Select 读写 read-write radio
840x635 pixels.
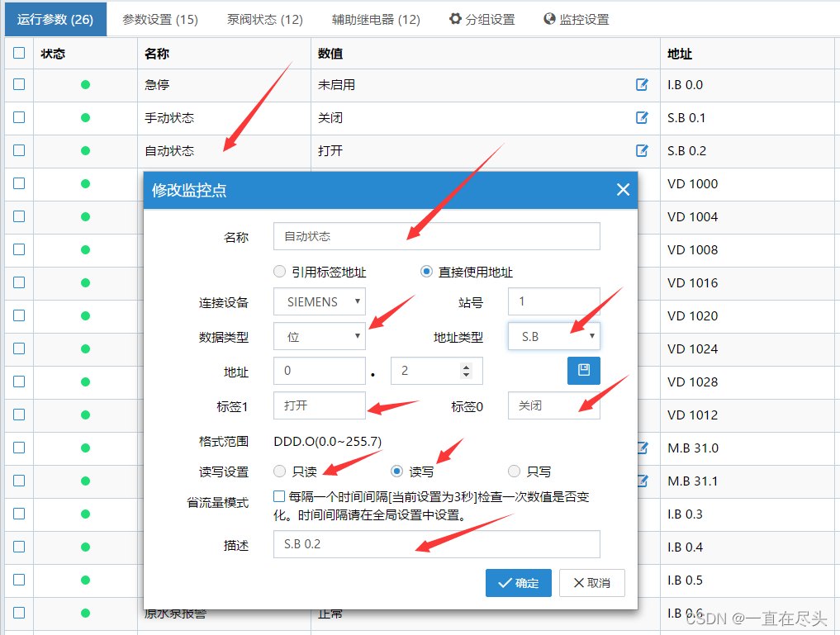pyautogui.click(x=396, y=472)
